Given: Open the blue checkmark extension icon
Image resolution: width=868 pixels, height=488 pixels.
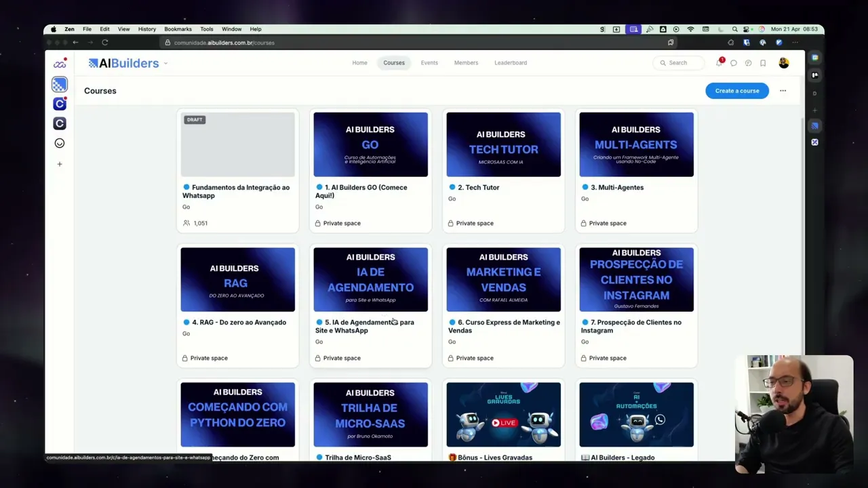Looking at the screenshot, I should pyautogui.click(x=779, y=42).
